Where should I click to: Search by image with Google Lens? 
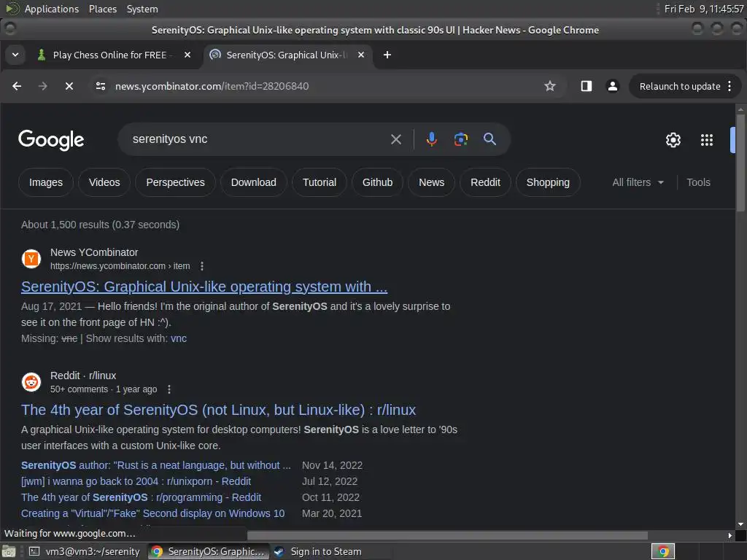[x=461, y=139]
